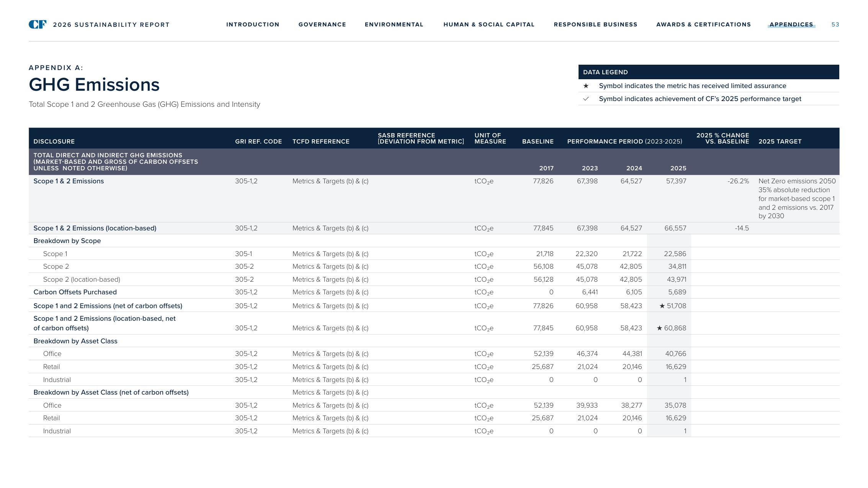Viewport: 868px width, 488px height.
Task: Open the Responsible Business section
Action: (595, 24)
